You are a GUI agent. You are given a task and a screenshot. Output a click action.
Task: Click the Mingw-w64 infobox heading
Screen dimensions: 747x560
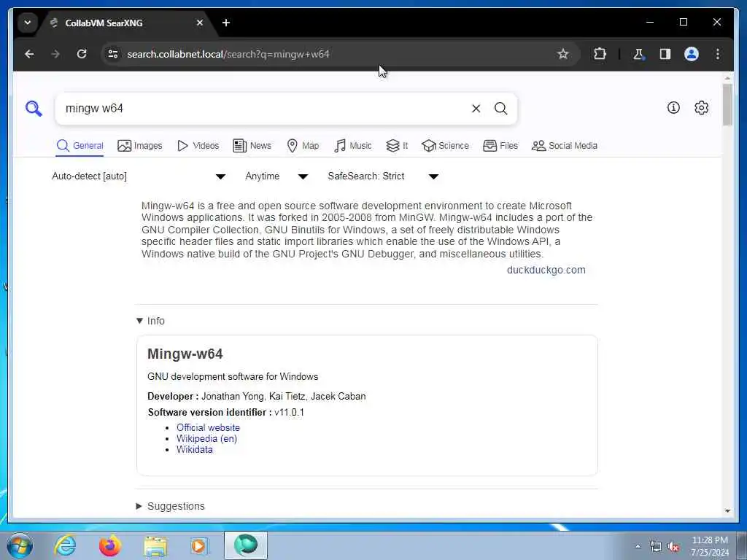pos(185,354)
